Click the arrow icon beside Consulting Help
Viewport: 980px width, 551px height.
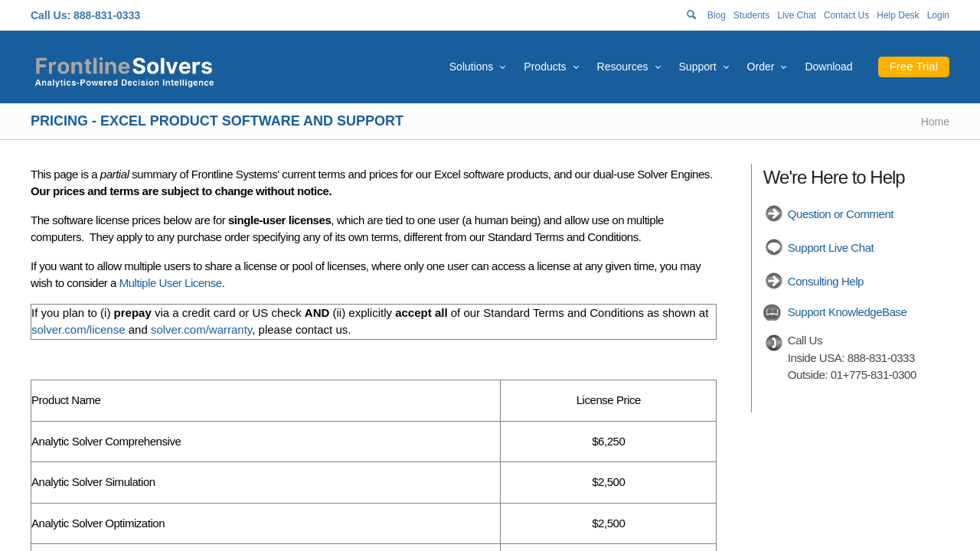(x=773, y=282)
